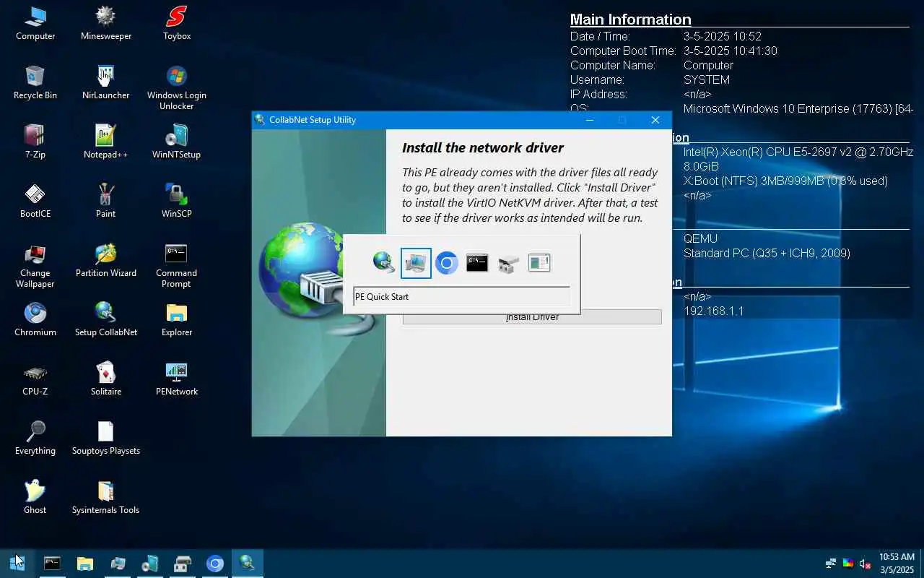Select the Notepad++ desktop shortcut
The image size is (924, 578).
(105, 142)
